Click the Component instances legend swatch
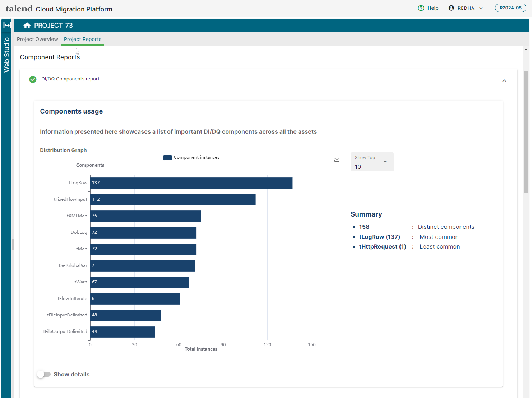Image resolution: width=532 pixels, height=398 pixels. click(167, 157)
